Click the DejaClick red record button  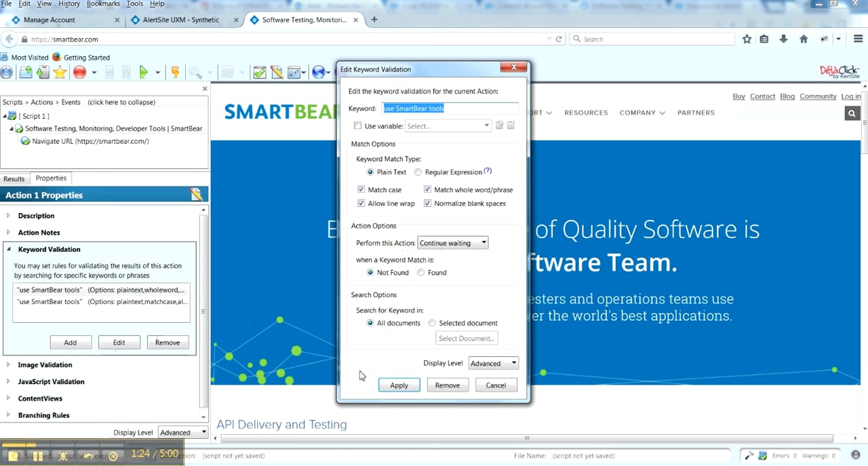tap(80, 72)
